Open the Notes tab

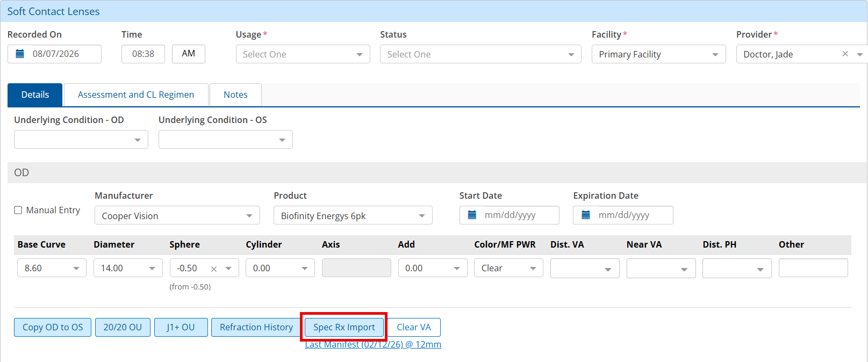(x=235, y=95)
